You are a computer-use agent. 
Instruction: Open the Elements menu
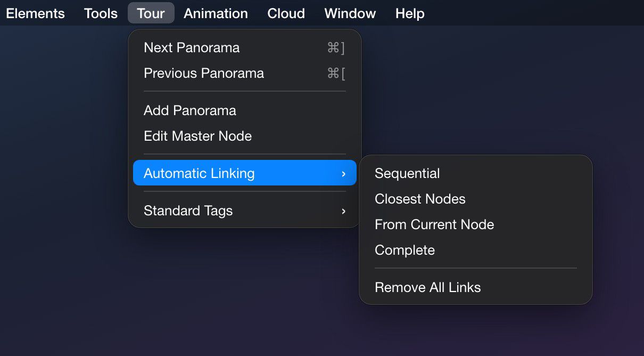[x=35, y=13]
